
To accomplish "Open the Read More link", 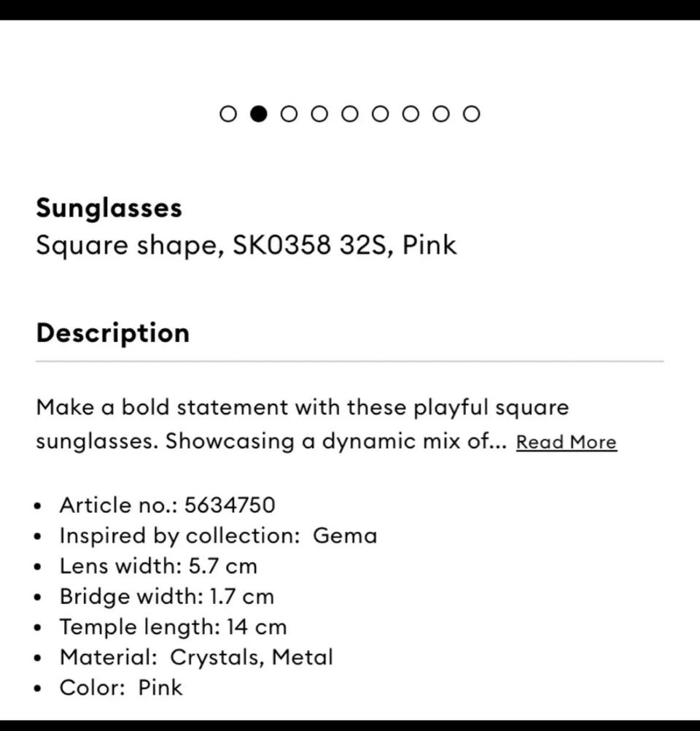I will (566, 442).
